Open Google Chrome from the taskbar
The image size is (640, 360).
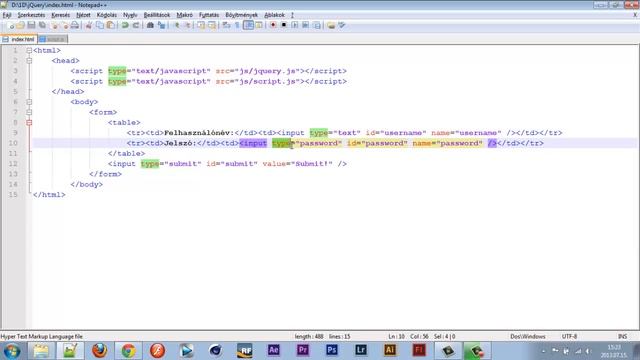[128, 351]
